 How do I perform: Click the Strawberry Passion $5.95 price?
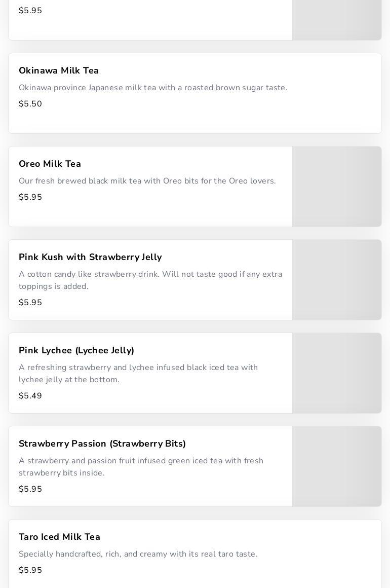(x=30, y=489)
